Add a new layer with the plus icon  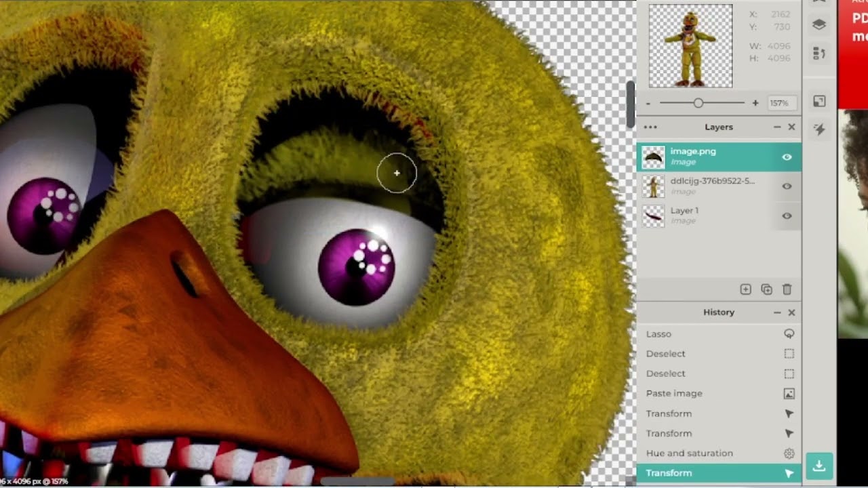coord(745,289)
